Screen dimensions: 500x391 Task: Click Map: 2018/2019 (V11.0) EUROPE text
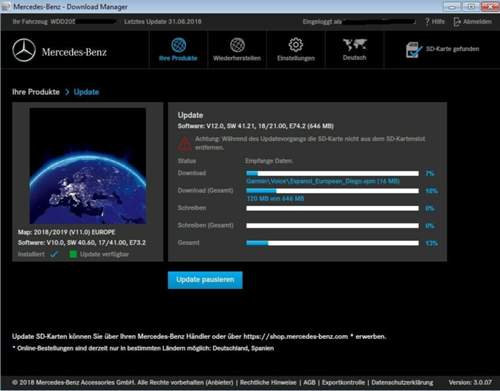click(x=66, y=232)
